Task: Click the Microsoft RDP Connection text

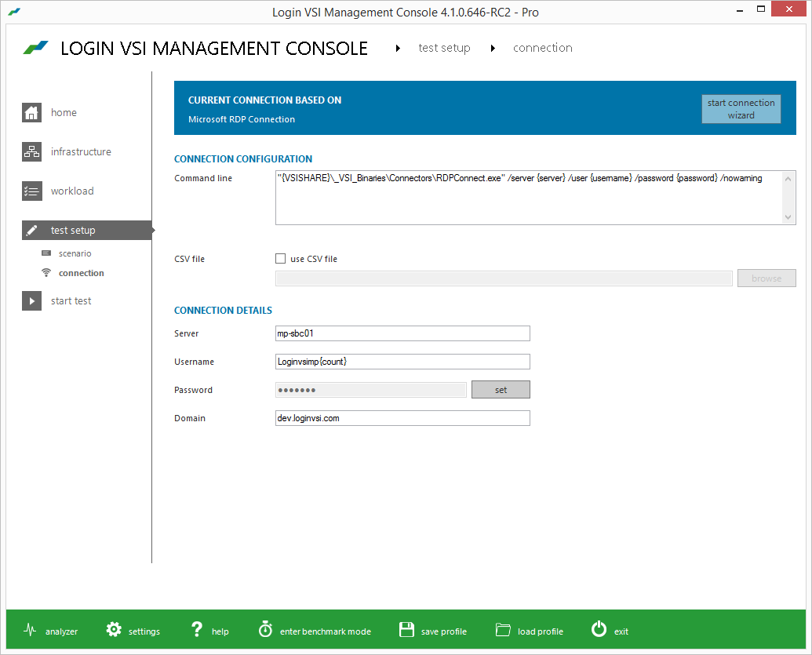Action: (x=242, y=119)
